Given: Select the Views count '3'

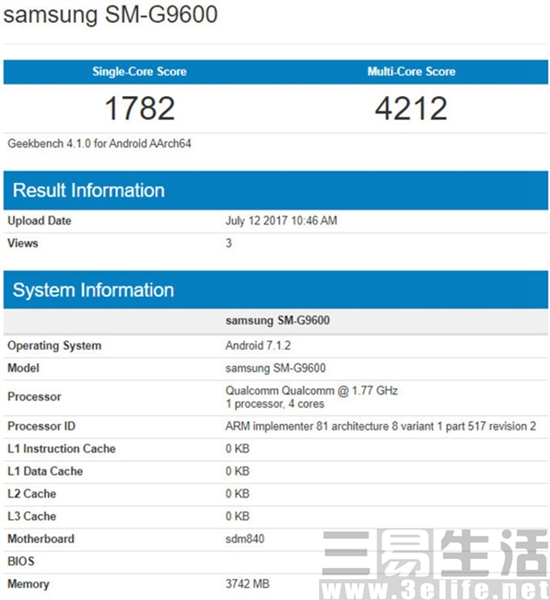Looking at the screenshot, I should [x=228, y=243].
